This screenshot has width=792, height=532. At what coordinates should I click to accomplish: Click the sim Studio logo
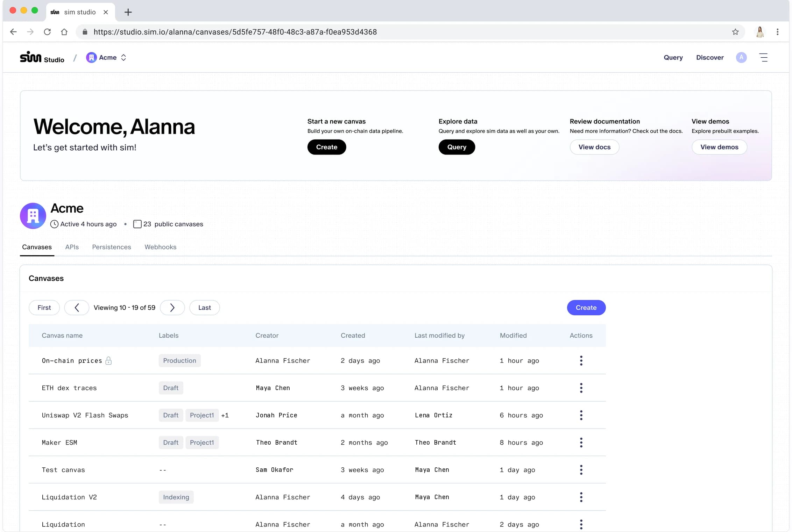[x=42, y=57]
